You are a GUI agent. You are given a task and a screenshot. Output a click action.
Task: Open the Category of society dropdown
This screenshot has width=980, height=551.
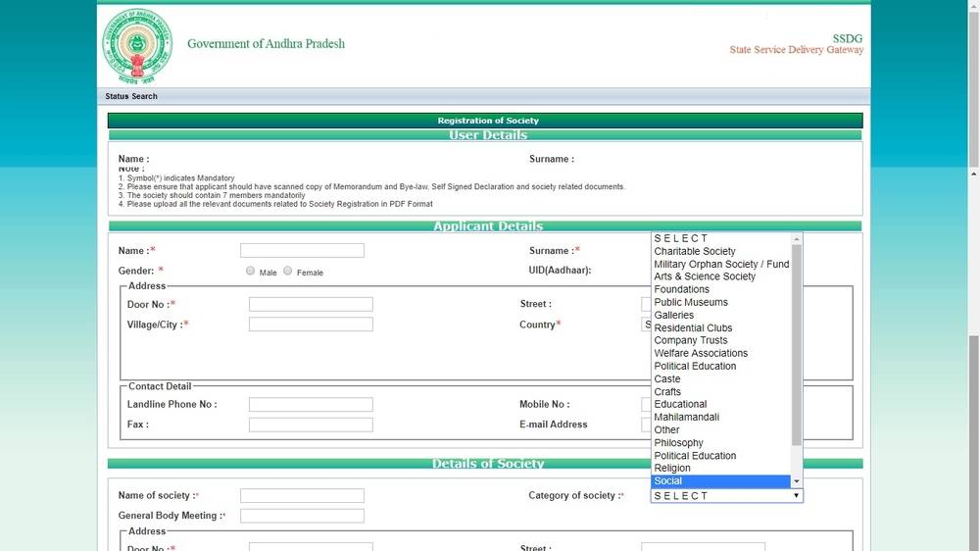point(727,496)
